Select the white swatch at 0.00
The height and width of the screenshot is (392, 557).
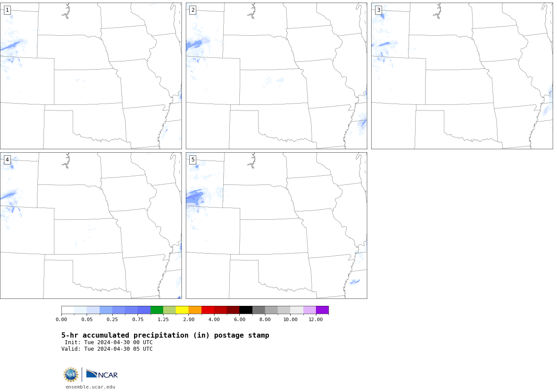(67, 310)
